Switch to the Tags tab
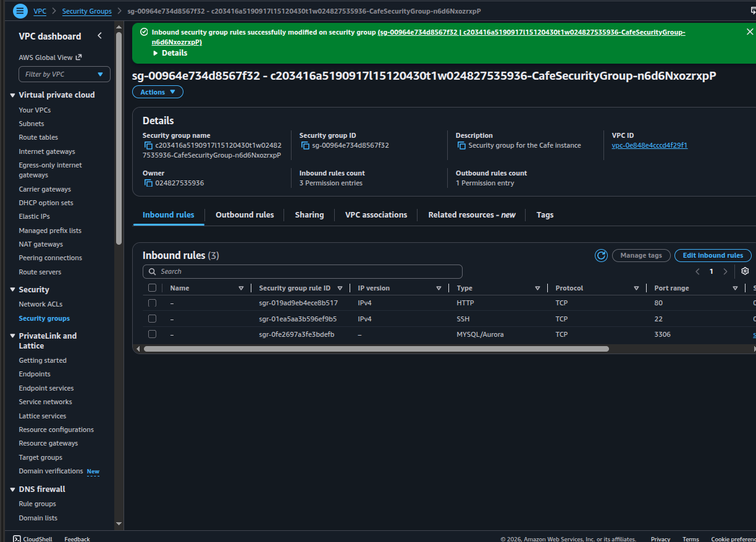Screen dimensions: 756x542 coord(545,215)
